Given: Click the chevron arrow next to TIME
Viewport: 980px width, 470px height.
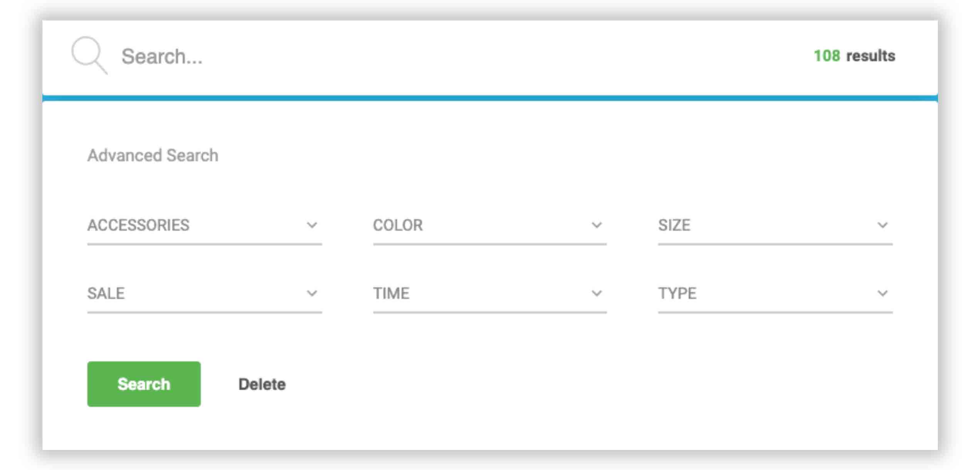Looking at the screenshot, I should tap(597, 294).
